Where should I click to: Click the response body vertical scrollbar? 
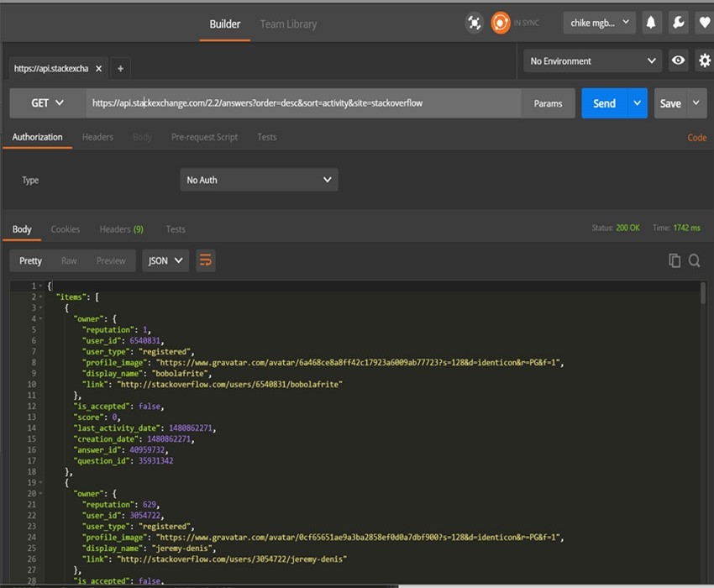click(x=703, y=293)
